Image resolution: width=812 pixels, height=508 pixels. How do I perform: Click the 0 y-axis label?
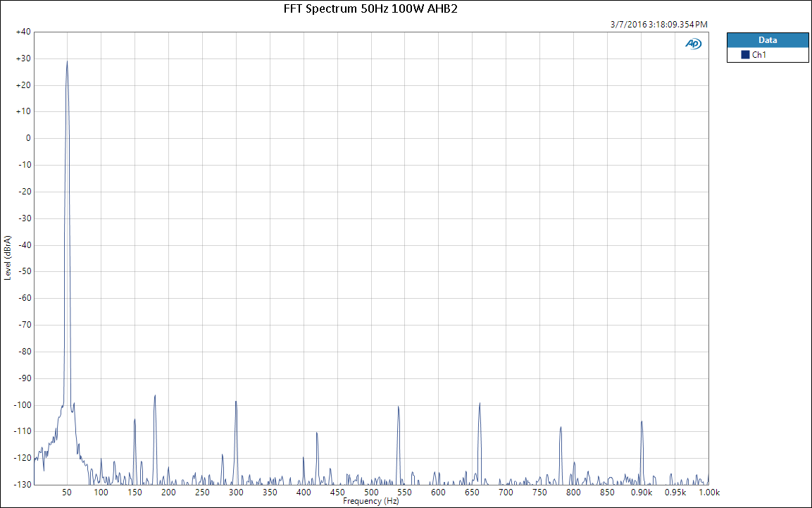pos(28,138)
